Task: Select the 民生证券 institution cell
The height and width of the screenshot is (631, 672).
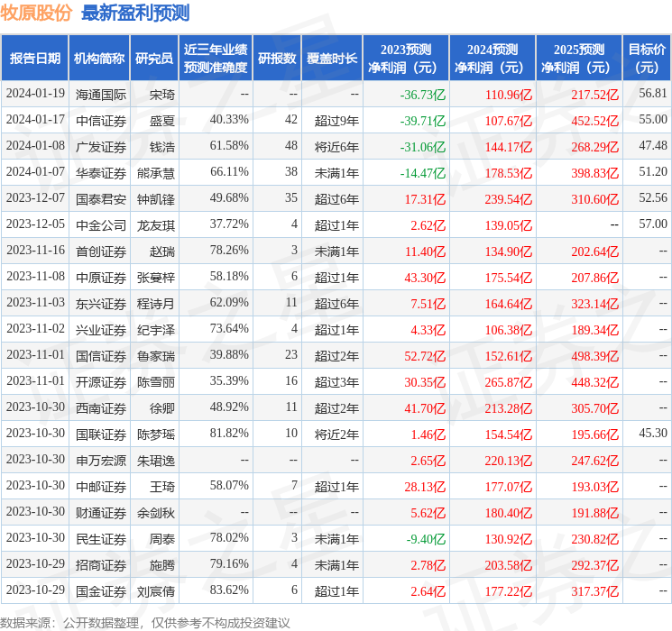Action: (x=101, y=539)
